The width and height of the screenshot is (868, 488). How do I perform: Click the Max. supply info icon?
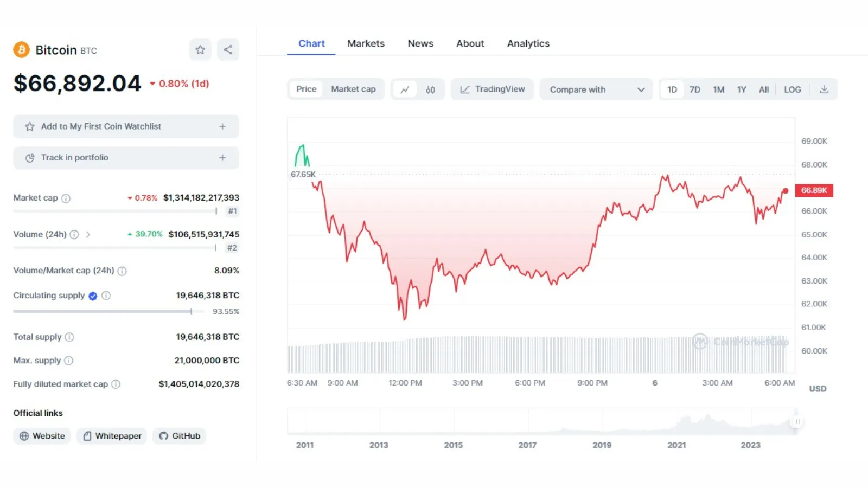69,361
